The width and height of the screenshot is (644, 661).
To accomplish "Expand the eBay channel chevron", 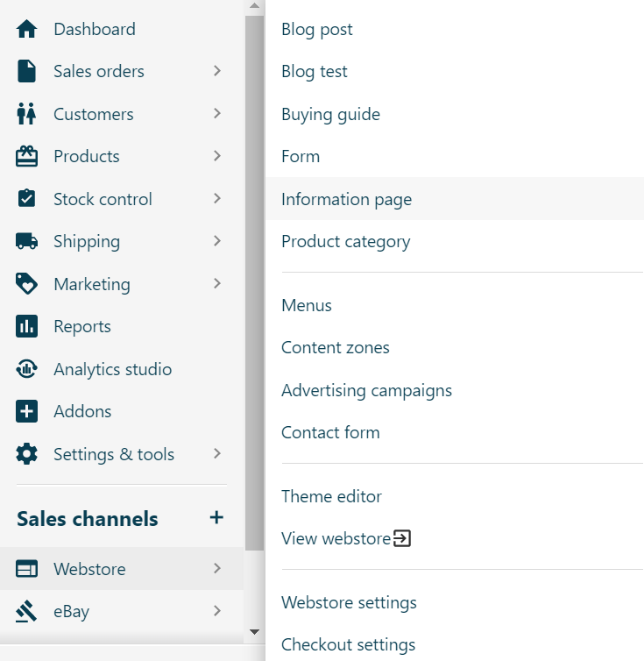I will click(x=217, y=611).
